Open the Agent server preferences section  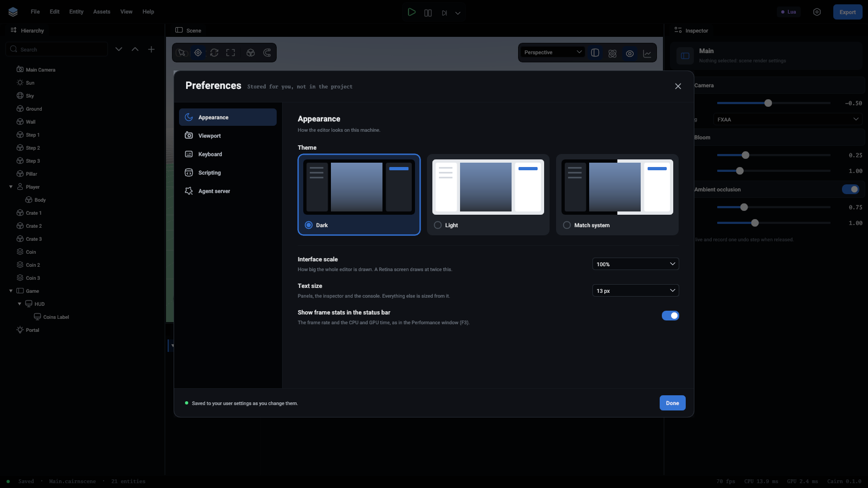pos(228,191)
